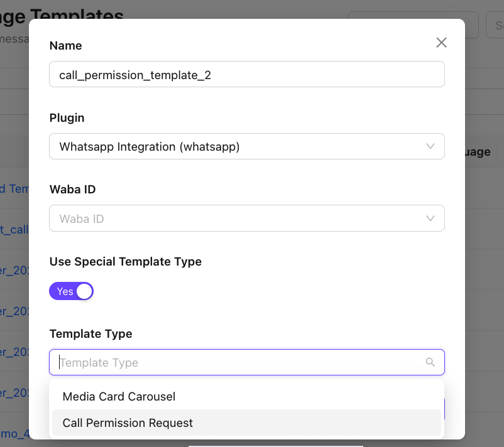504x447 pixels.
Task: Expand the Plugin chevron arrow
Action: point(430,146)
